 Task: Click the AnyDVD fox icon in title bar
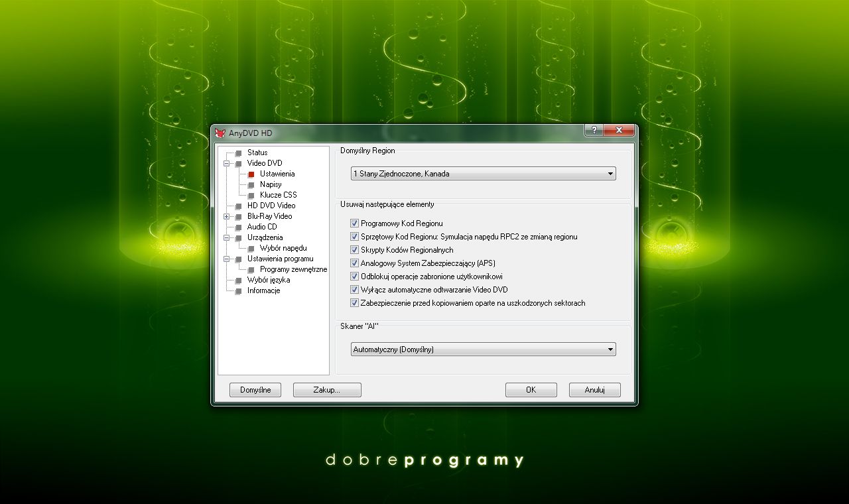point(220,133)
